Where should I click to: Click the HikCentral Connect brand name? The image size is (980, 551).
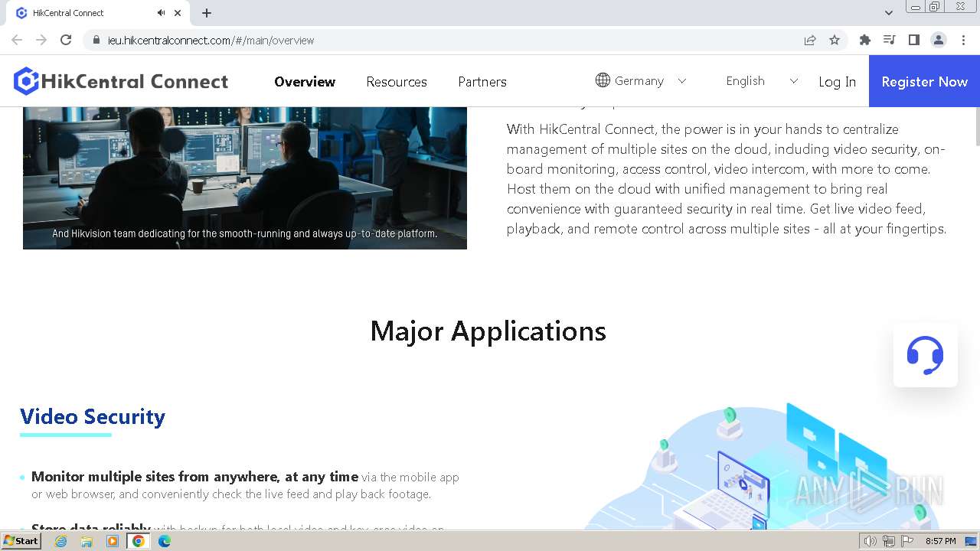(136, 82)
